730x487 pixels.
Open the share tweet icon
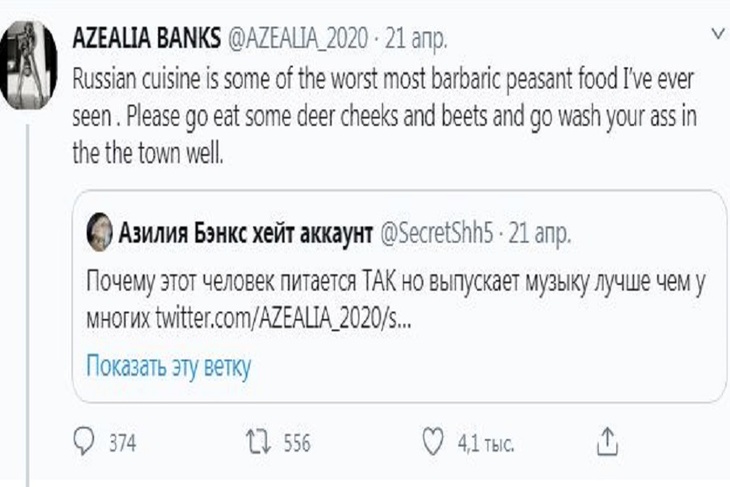pos(608,441)
